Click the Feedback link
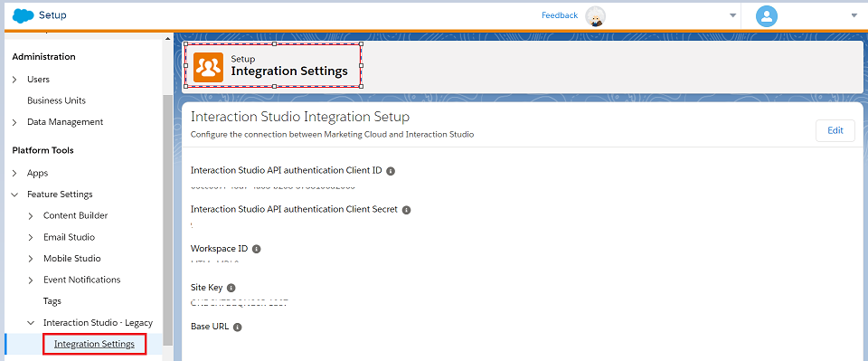Screen dimensions: 868x361 (x=560, y=15)
